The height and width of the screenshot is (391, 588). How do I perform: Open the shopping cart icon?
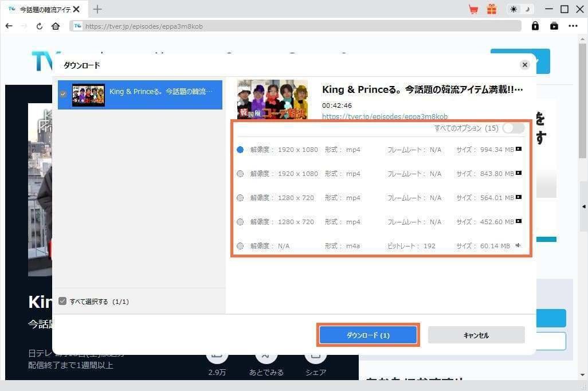pyautogui.click(x=473, y=9)
